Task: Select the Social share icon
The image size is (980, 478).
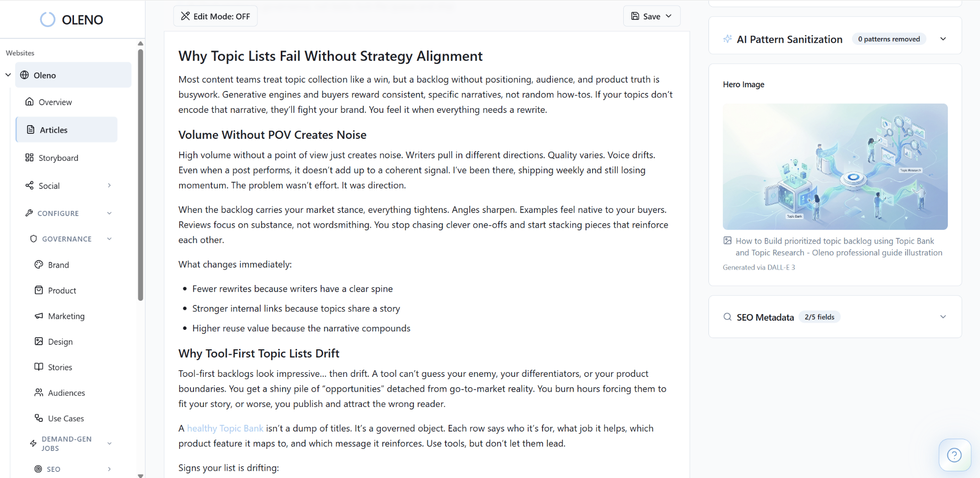Action: click(30, 185)
